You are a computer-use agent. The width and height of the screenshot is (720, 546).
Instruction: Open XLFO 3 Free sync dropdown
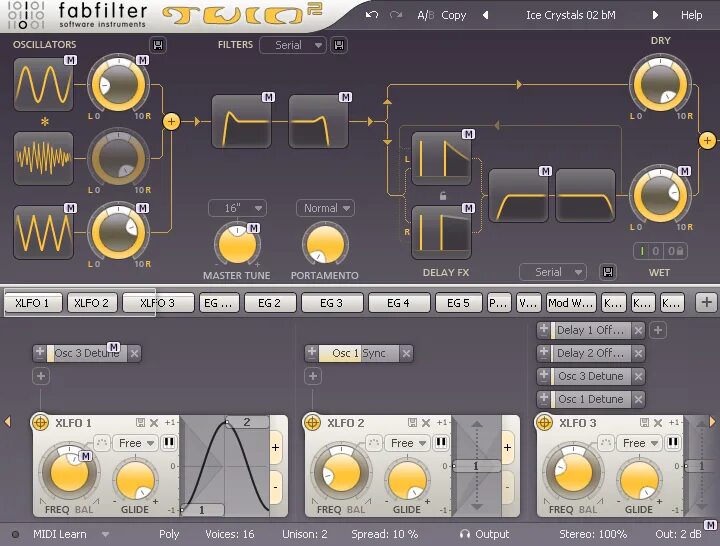tap(639, 443)
